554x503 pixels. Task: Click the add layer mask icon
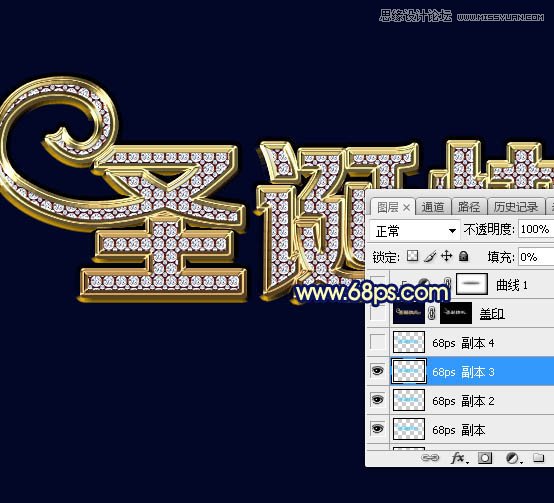tap(485, 458)
